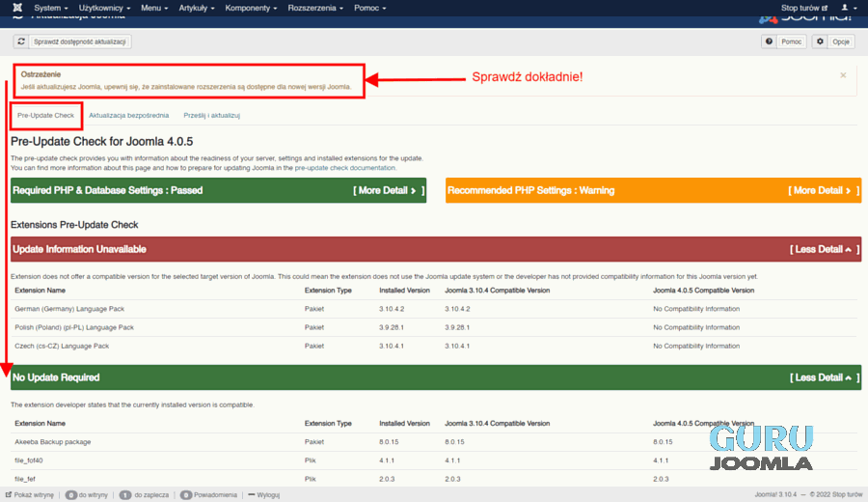868x502 pixels.
Task: Click file_fof40 extension name
Action: (29, 460)
